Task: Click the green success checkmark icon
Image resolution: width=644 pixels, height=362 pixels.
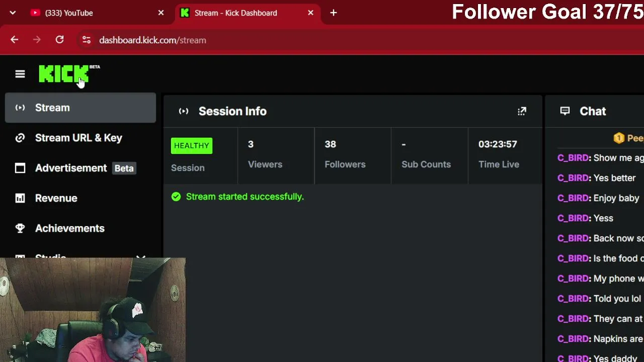Action: pos(176,197)
